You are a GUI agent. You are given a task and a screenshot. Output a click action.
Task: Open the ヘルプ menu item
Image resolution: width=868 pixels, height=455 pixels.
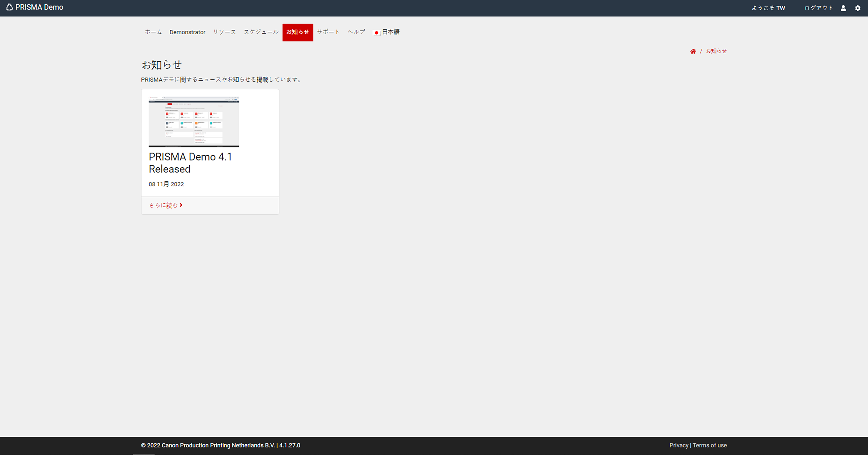point(356,32)
